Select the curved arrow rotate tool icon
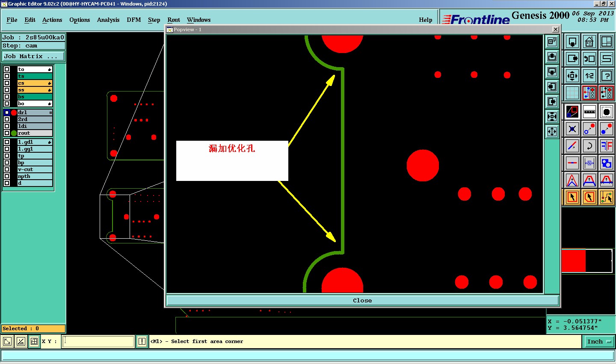Screen dimensions: 616x364 [589, 146]
